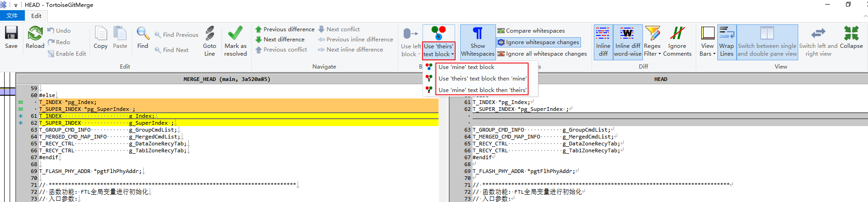This screenshot has height=202, width=868.
Task: Open Goto Line tool
Action: pyautogui.click(x=209, y=41)
